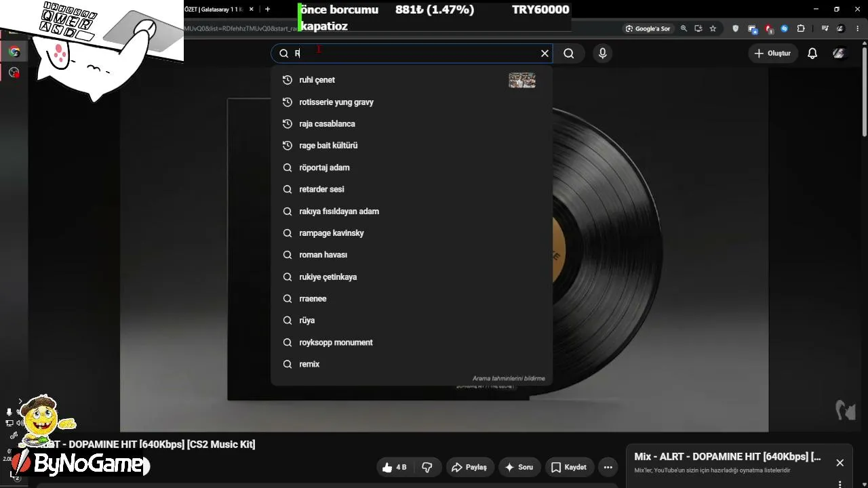Open the red circular app below Chrome
Image resolution: width=868 pixels, height=488 pixels.
(14, 73)
